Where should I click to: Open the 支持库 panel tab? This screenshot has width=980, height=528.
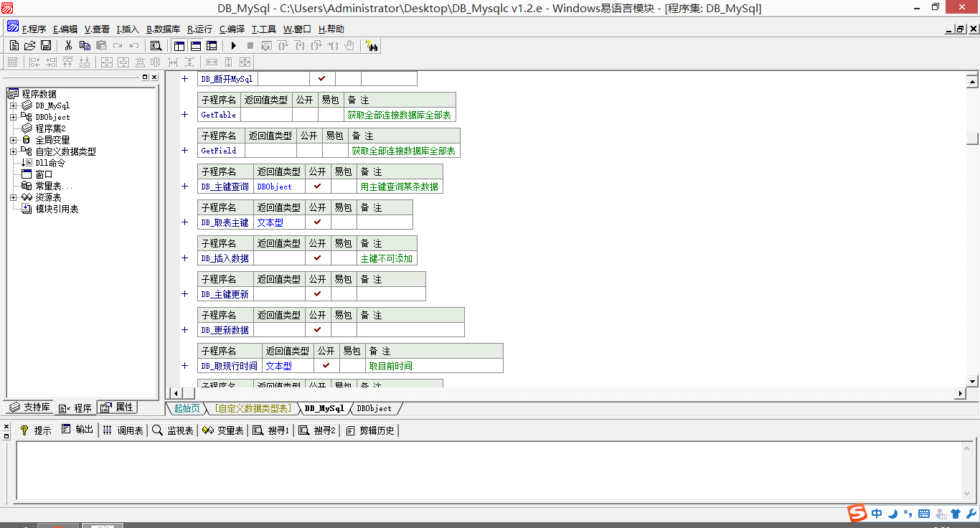tap(29, 407)
